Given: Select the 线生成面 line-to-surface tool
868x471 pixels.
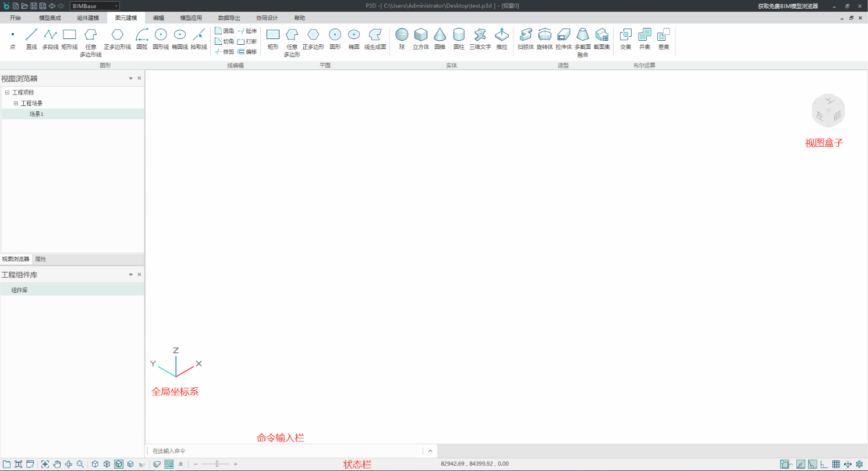Looking at the screenshot, I should (x=375, y=39).
